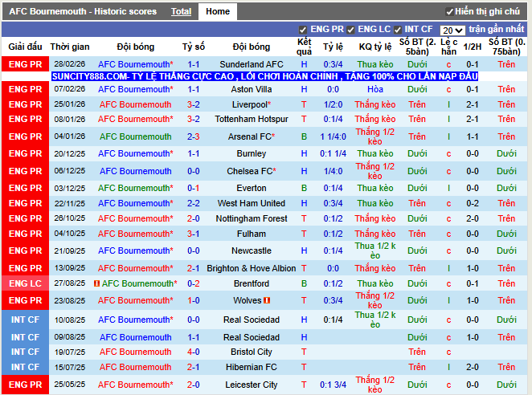Image resolution: width=532 pixels, height=395 pixels.
Task: Click odds 0:1 3/4 in Leicester City row
Action: point(333,385)
